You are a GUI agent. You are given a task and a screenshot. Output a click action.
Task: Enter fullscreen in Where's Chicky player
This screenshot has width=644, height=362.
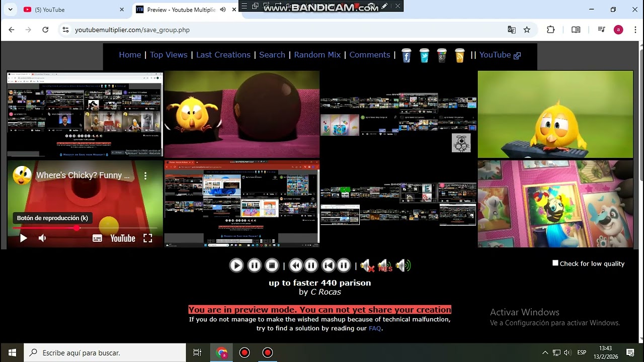(x=147, y=238)
